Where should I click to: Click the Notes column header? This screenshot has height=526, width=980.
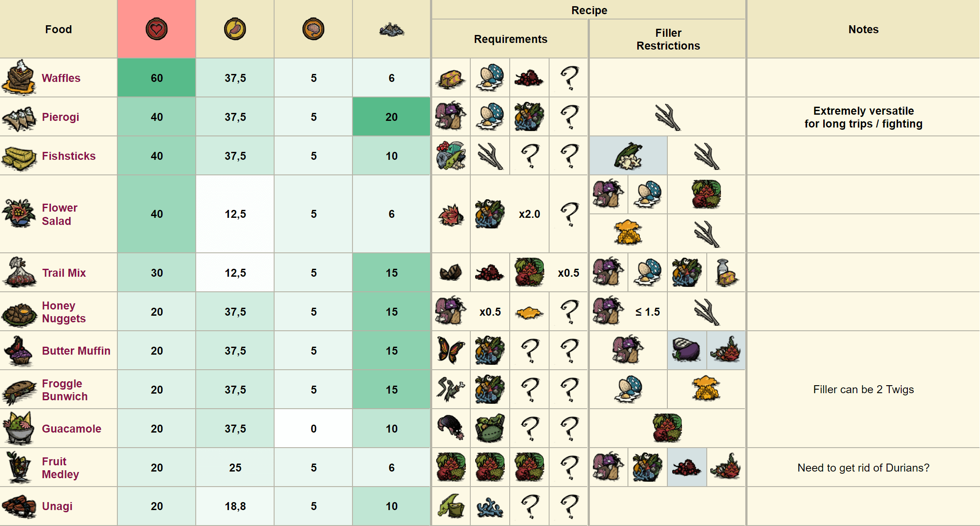863,29
